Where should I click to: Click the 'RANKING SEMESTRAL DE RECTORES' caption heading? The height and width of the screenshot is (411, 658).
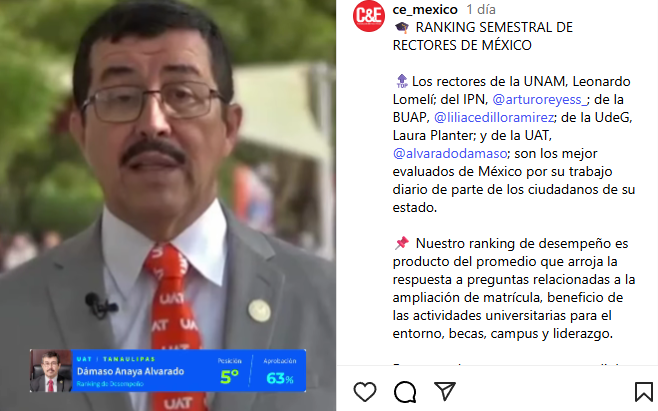pyautogui.click(x=483, y=36)
